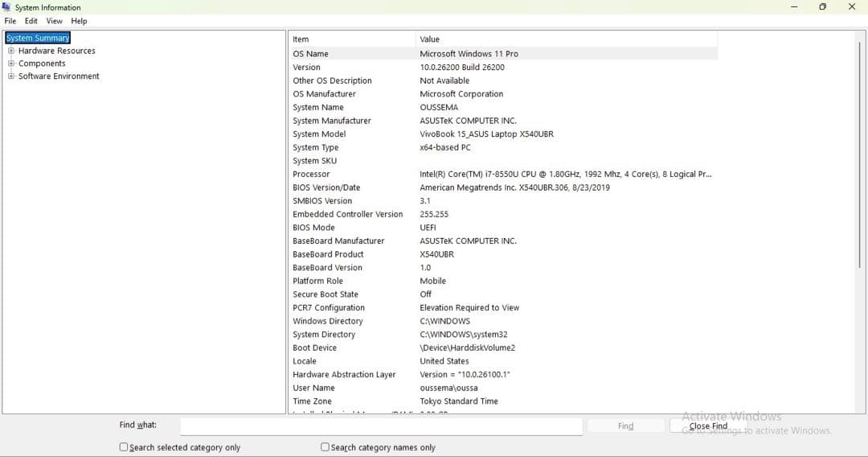Click the value Microsoft Corporation

[461, 93]
